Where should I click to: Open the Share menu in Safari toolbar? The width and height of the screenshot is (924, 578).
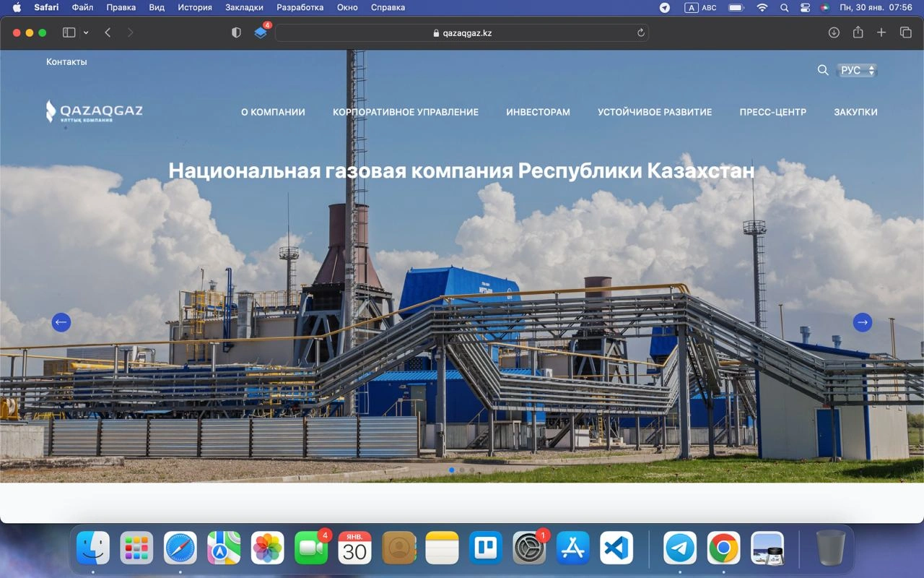point(858,33)
